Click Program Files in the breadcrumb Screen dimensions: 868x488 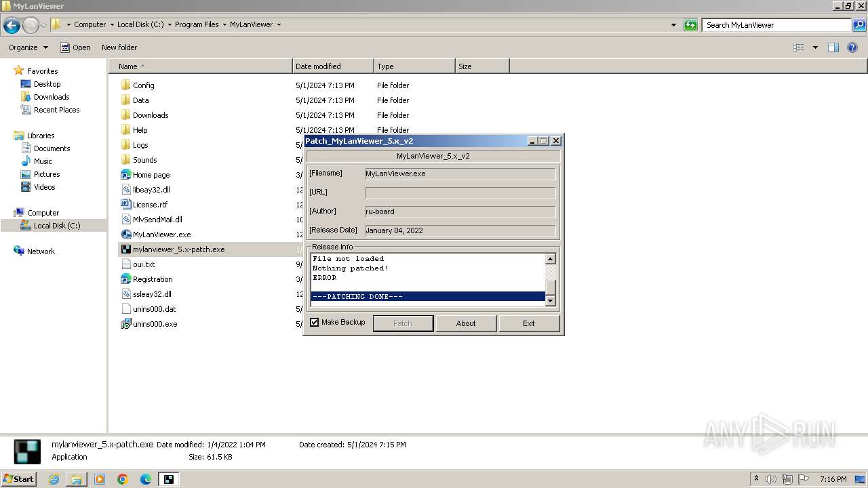click(x=197, y=24)
